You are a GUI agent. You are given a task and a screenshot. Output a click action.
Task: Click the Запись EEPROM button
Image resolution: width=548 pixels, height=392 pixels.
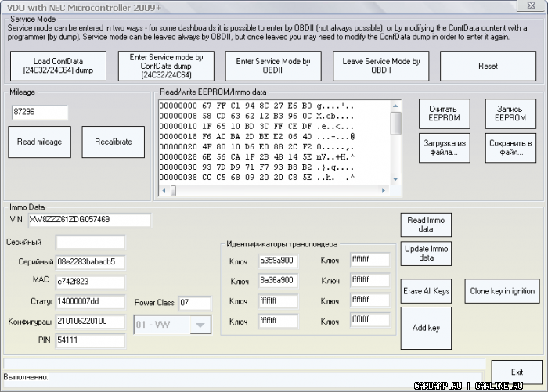click(x=510, y=113)
